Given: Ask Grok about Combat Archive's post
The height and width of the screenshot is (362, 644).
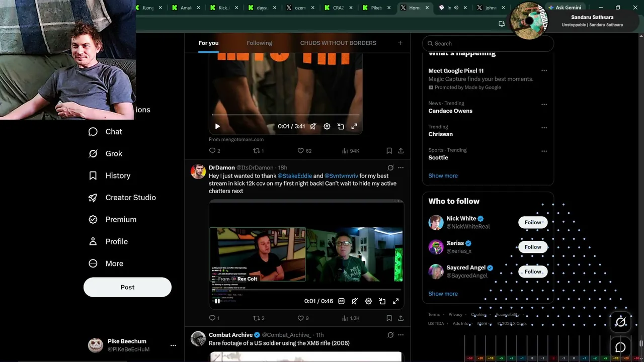Looking at the screenshot, I should [390, 335].
